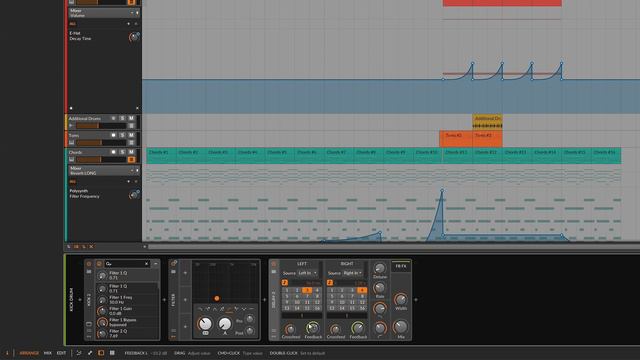Mute the Chords track
Screen dimensions: 640x360
pos(131,152)
